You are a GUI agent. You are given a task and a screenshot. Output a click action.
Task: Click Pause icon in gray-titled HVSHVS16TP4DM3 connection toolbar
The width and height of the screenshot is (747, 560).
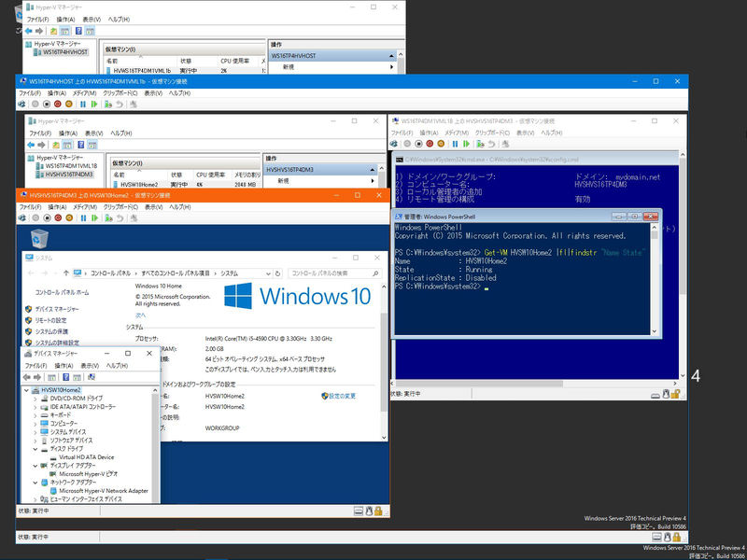click(x=455, y=144)
